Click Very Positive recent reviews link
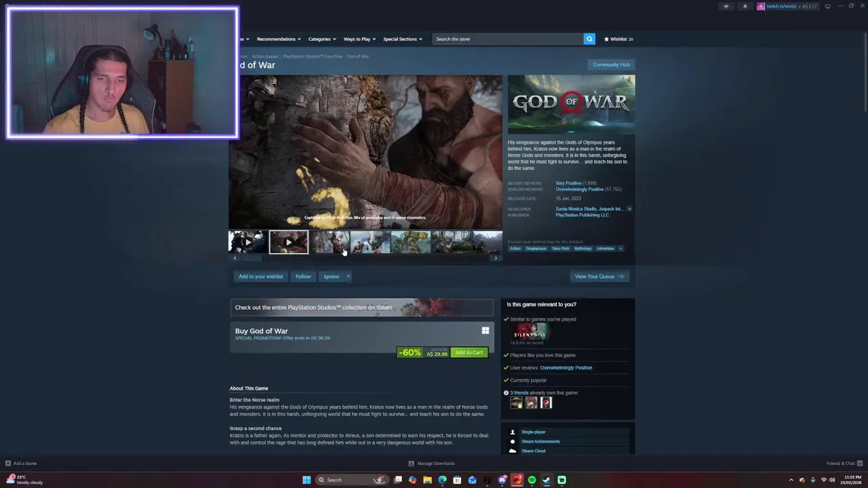The width and height of the screenshot is (868, 488). [568, 183]
